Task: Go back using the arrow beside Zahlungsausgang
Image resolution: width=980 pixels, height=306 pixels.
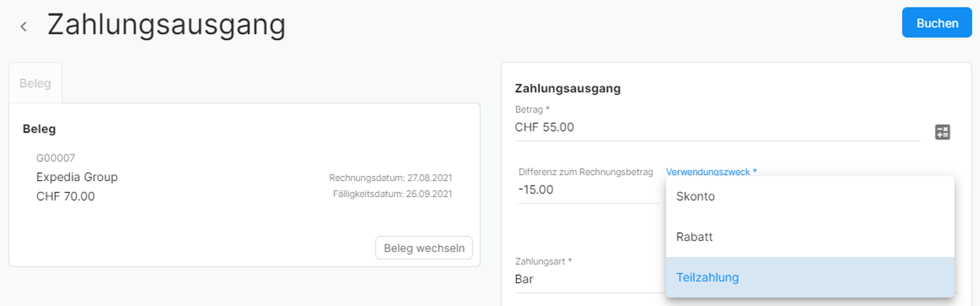Action: [23, 26]
